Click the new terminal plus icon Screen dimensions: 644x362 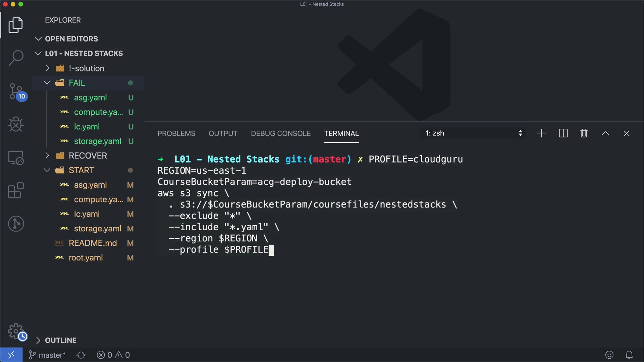click(x=541, y=133)
